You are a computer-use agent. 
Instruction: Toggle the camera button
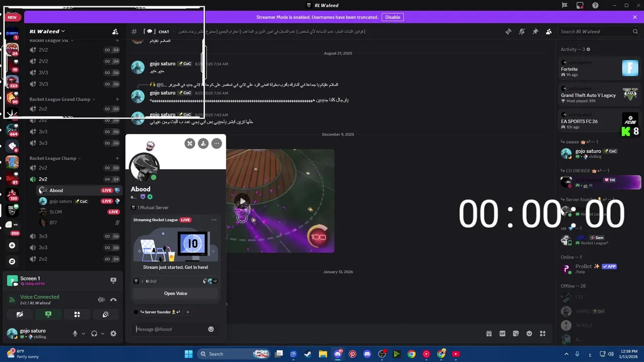pos(20,314)
